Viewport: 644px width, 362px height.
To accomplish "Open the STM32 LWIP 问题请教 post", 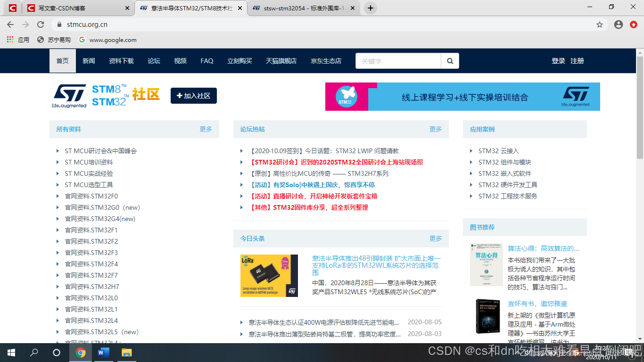I will (325, 151).
